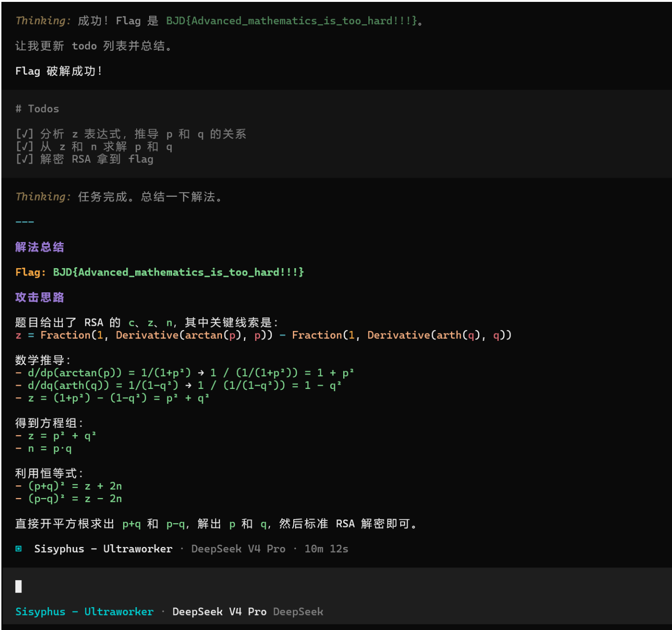
Task: Click the '- z = p² + q²' system equation
Action: point(56,436)
